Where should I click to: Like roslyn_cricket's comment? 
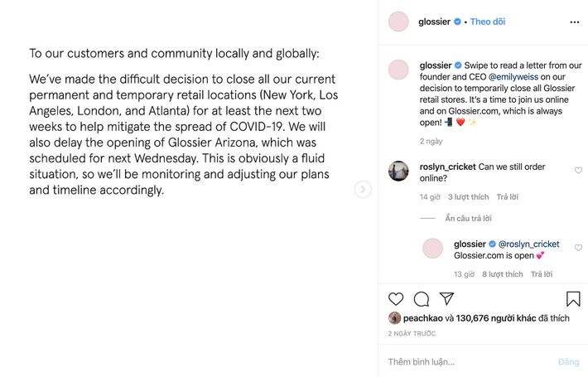[x=578, y=171]
